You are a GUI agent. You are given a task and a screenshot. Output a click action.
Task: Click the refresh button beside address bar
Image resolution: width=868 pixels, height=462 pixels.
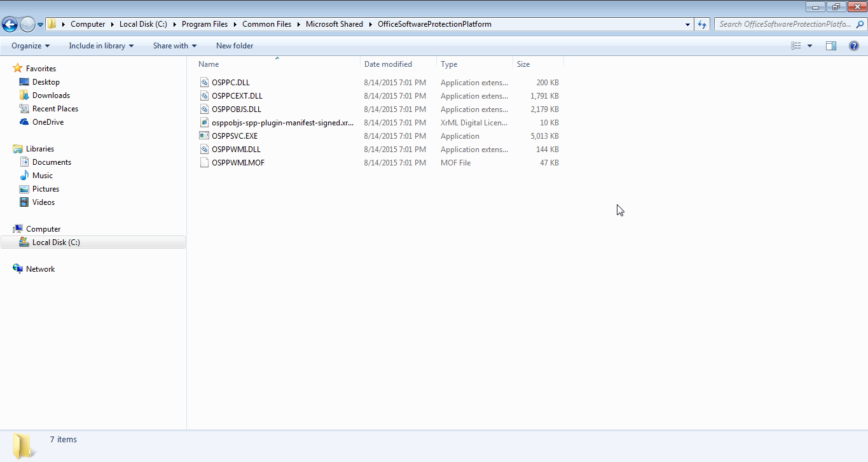tap(702, 24)
